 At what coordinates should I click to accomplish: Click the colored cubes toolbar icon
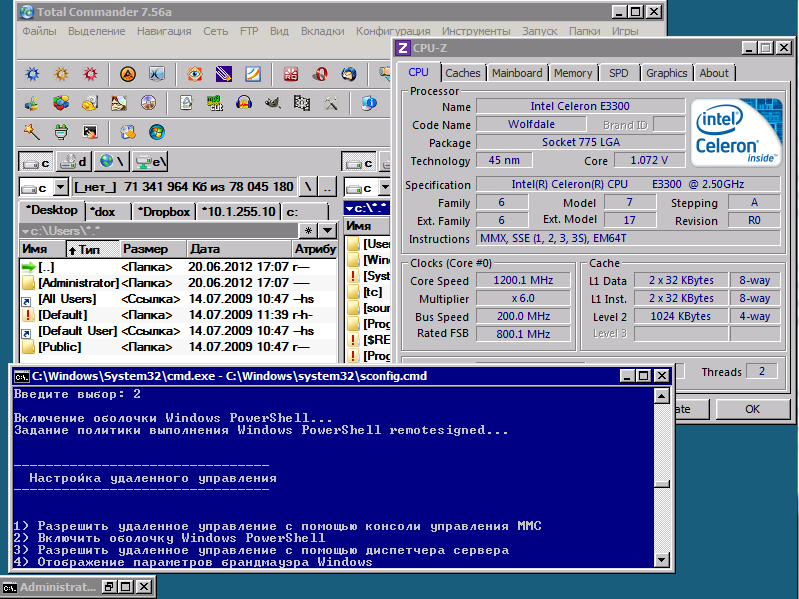click(61, 103)
